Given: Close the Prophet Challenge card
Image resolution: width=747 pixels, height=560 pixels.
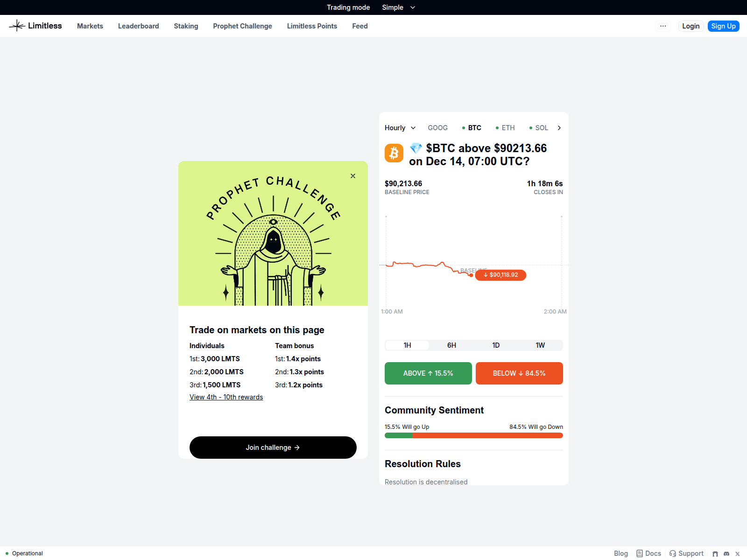Looking at the screenshot, I should pos(353,176).
